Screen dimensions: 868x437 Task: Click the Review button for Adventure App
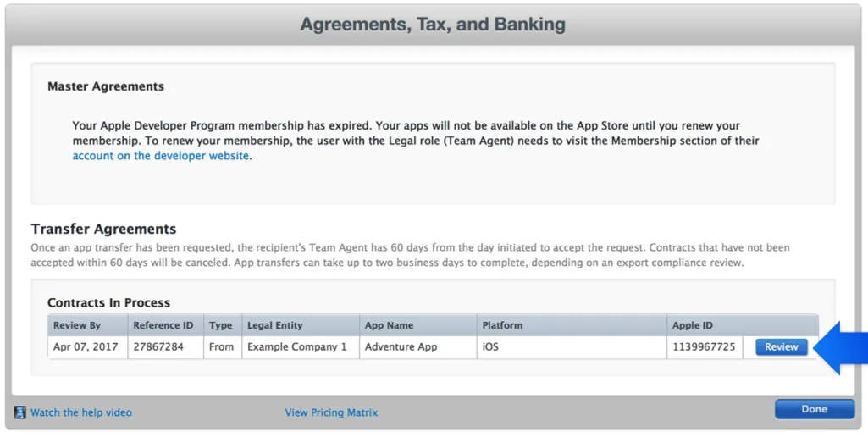[781, 347]
